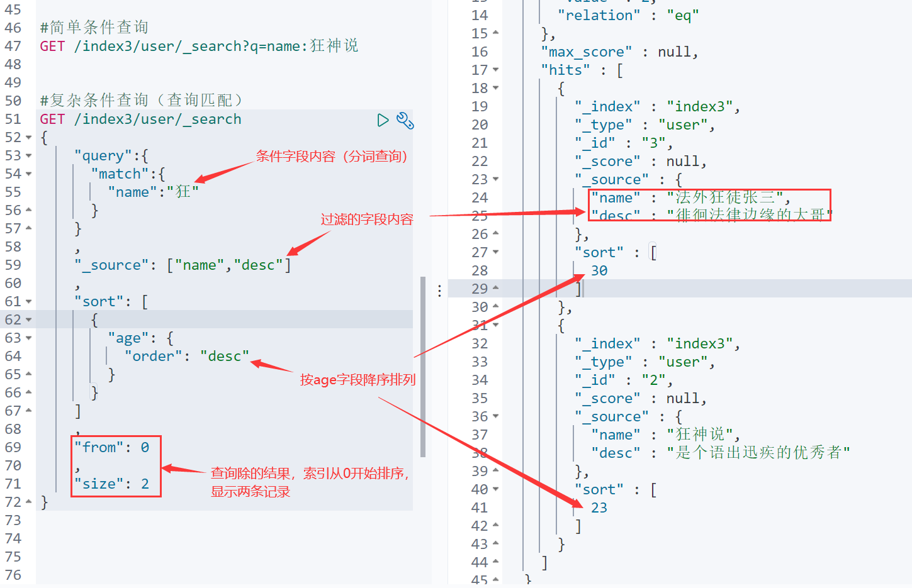The height and width of the screenshot is (588, 912).
Task: Click the comment "#复杂条件查询（查询匹配）"
Action: (x=141, y=101)
